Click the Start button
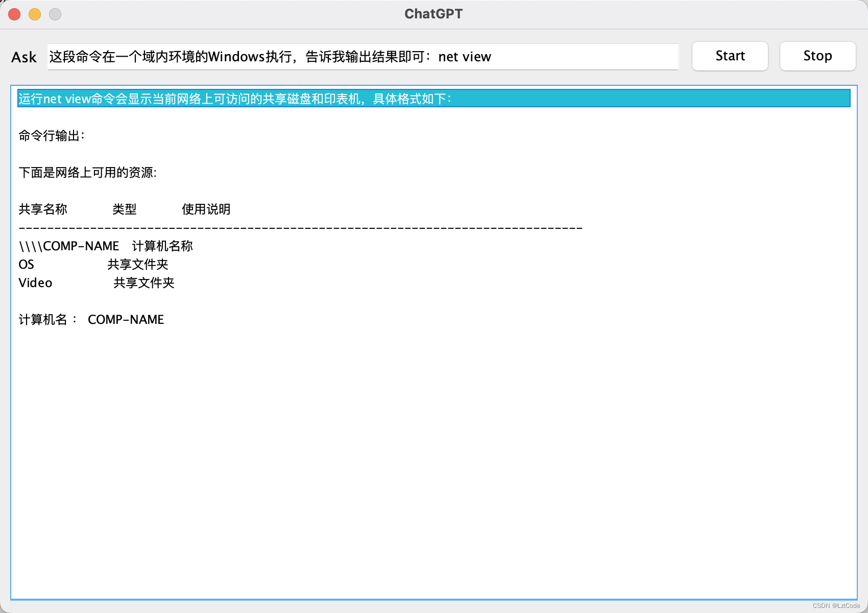 coord(730,56)
